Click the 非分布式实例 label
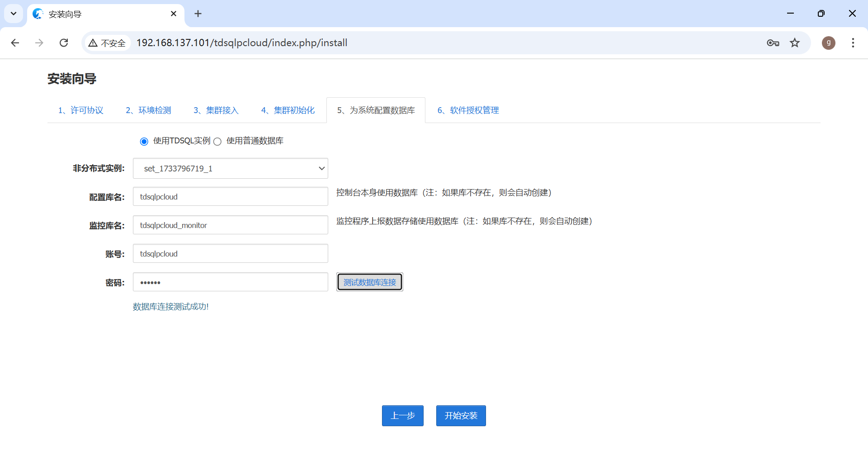The height and width of the screenshot is (456, 868). (x=99, y=168)
